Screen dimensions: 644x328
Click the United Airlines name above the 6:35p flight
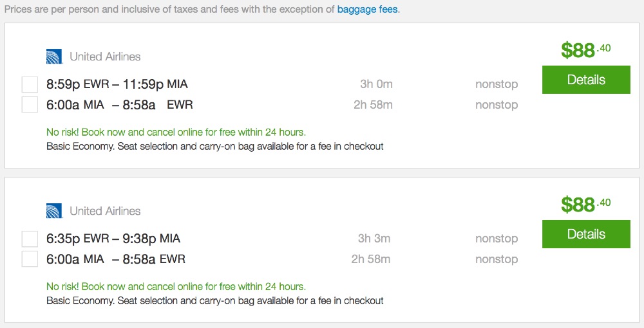pyautogui.click(x=105, y=211)
